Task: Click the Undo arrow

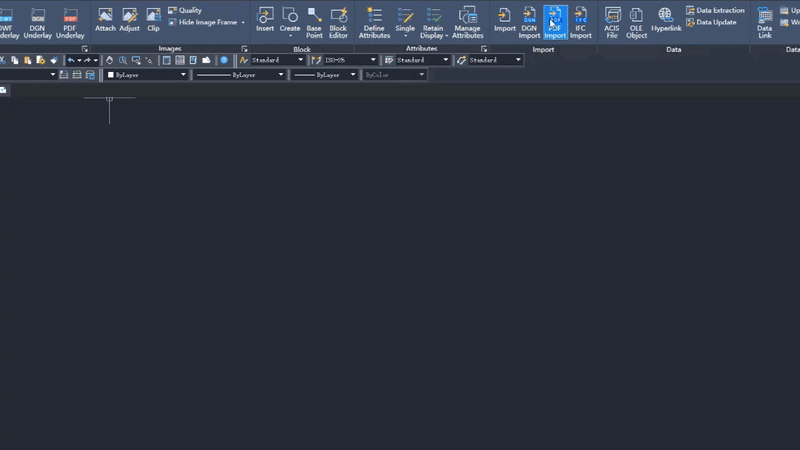Action: tap(71, 60)
